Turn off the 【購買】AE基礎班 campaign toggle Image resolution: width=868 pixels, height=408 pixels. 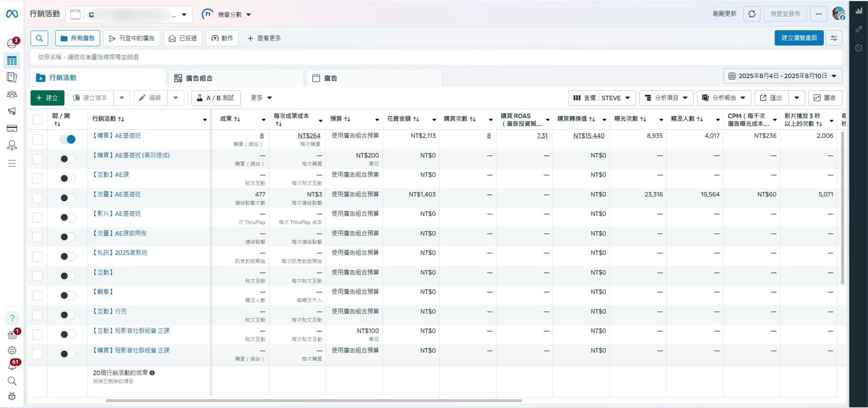(x=68, y=139)
